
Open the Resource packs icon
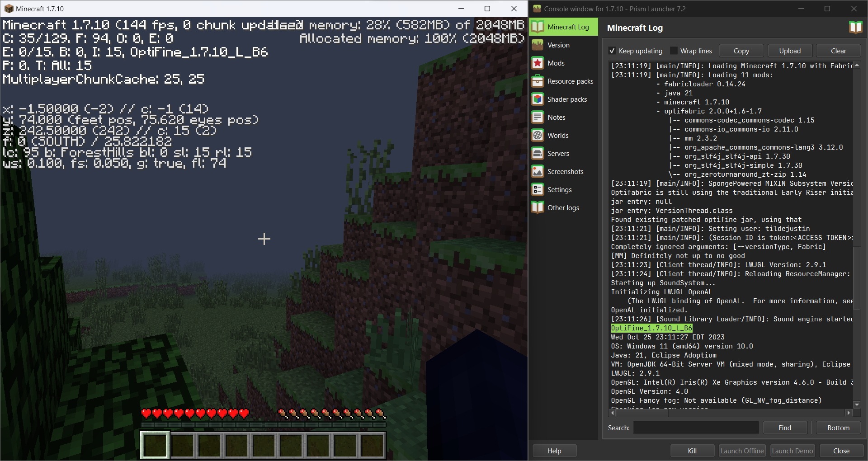538,81
